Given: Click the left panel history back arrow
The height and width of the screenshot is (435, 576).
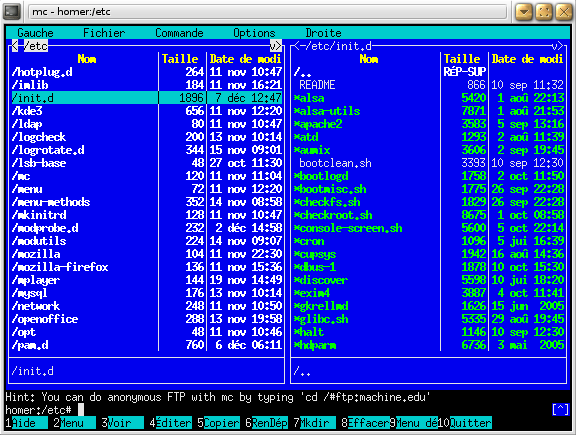Looking at the screenshot, I should click(x=15, y=46).
